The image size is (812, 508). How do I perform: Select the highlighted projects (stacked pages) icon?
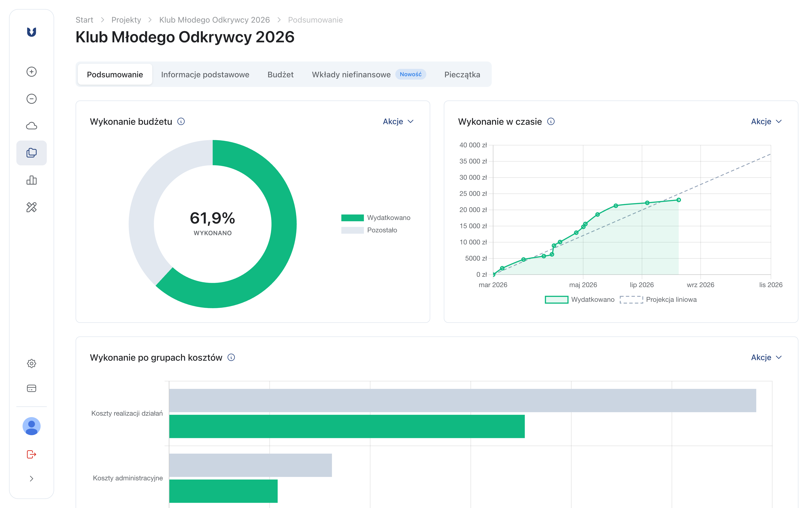[32, 153]
